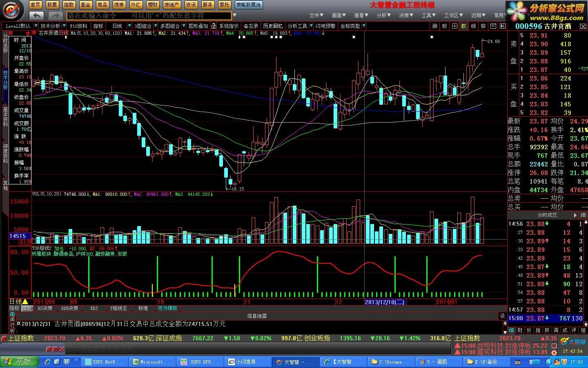Open the 决策 menu
This screenshot has width=588, height=368.
pos(406,15)
